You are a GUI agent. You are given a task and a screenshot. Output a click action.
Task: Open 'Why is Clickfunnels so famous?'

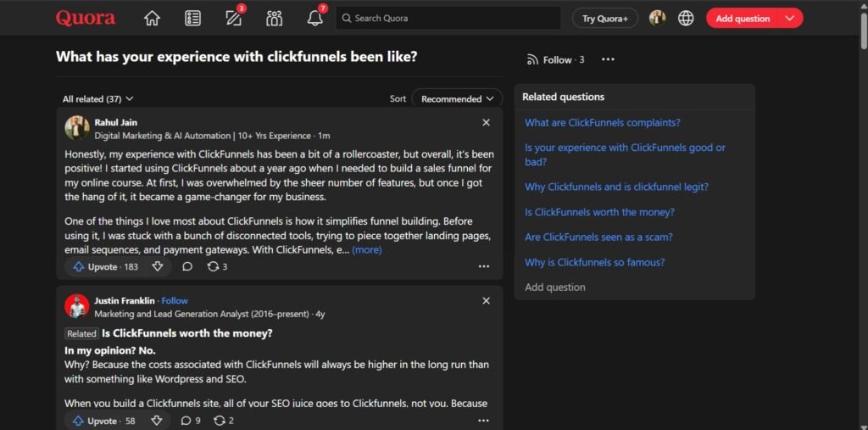[594, 262]
